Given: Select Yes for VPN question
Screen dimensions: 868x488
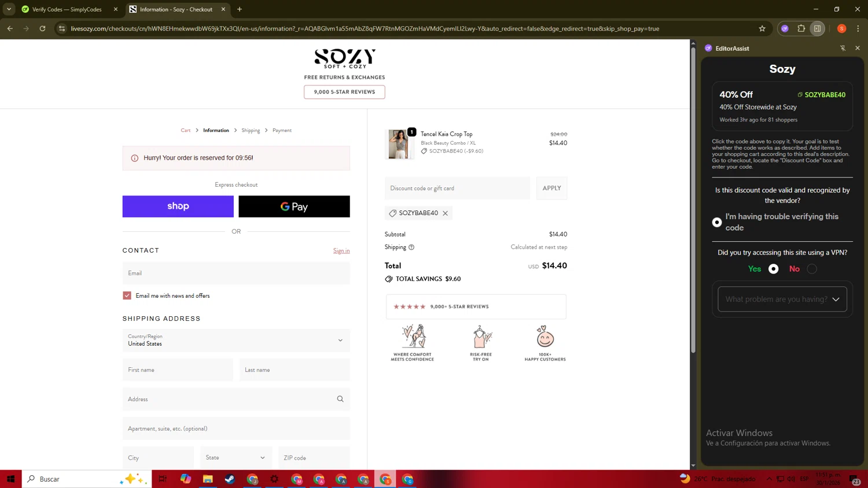Looking at the screenshot, I should coord(773,269).
